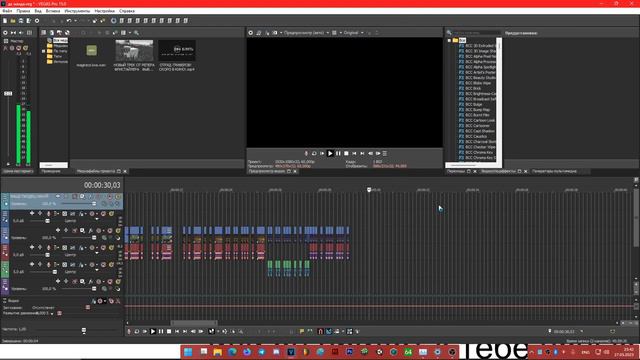Click the timeline horizontal scrollbar thumb

(x=194, y=323)
